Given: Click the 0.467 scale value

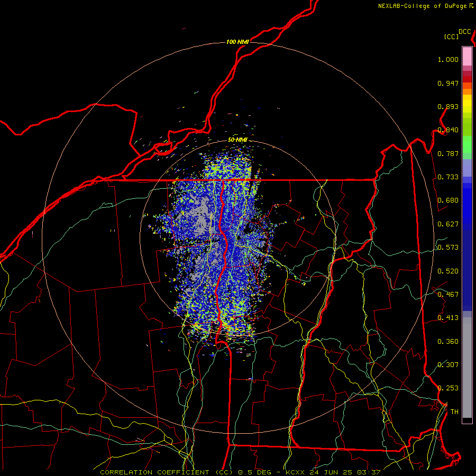Looking at the screenshot, I should pos(448,295).
